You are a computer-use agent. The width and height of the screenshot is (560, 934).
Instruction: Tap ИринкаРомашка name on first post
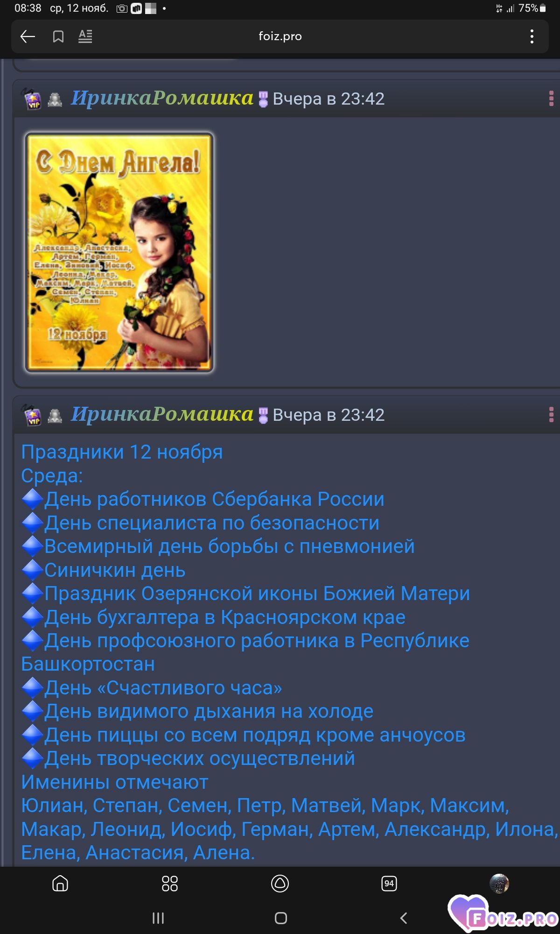[x=162, y=98]
